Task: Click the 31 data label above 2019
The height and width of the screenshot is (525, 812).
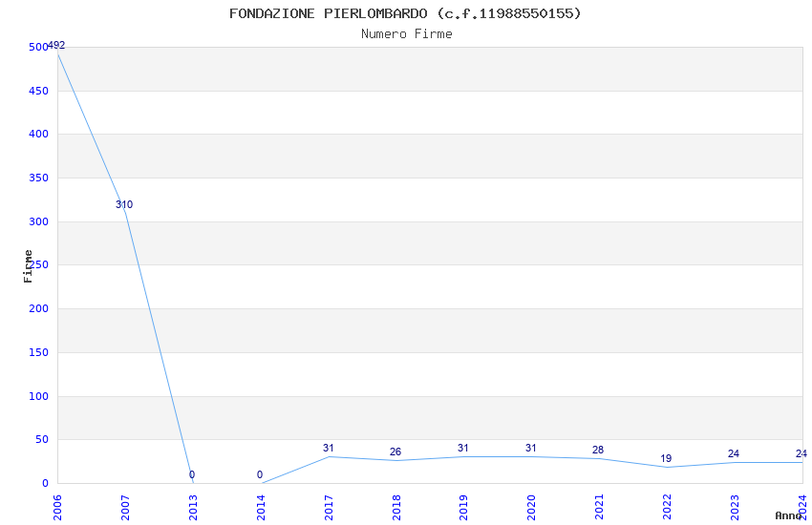Action: tap(463, 448)
